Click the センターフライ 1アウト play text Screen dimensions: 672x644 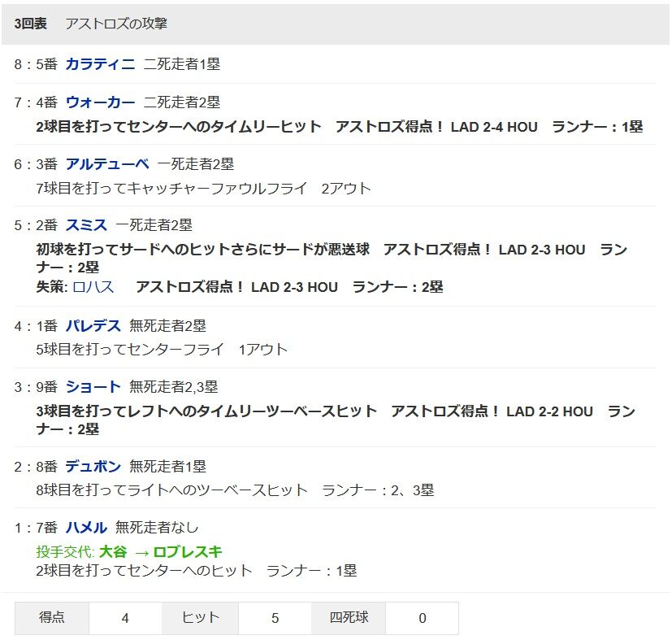[x=162, y=349]
